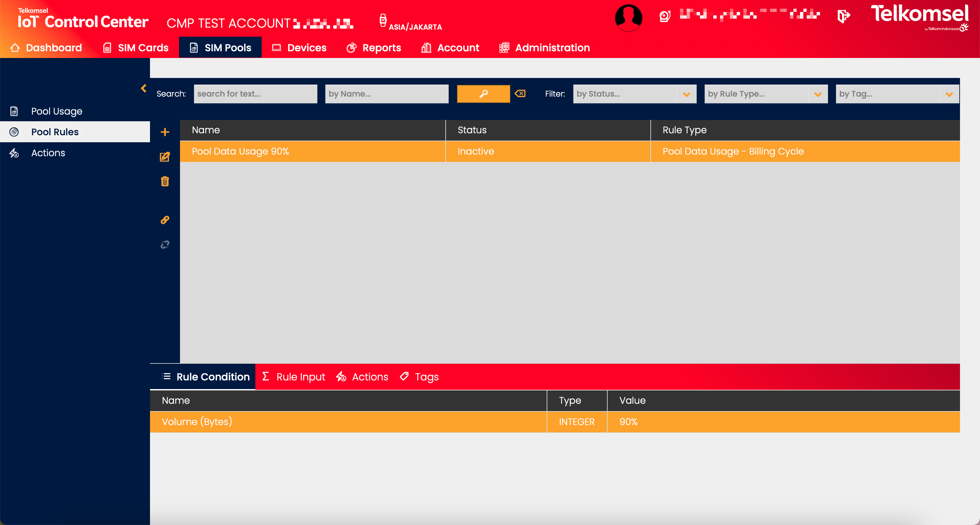Screen dimensions: 980x525
Task: Click the search for text field
Action: pos(255,94)
